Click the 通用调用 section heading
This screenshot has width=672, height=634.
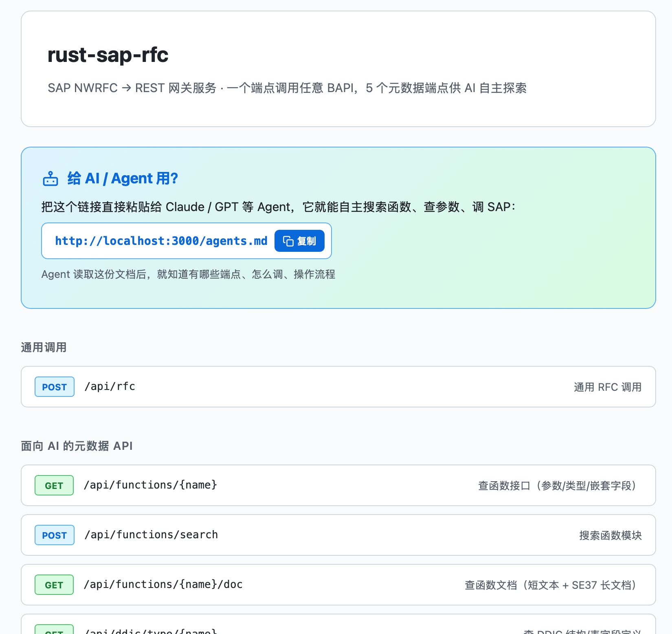tap(44, 348)
